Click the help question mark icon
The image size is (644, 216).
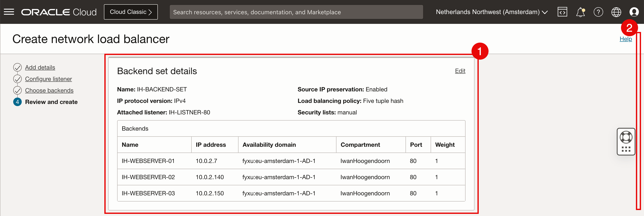pos(598,12)
